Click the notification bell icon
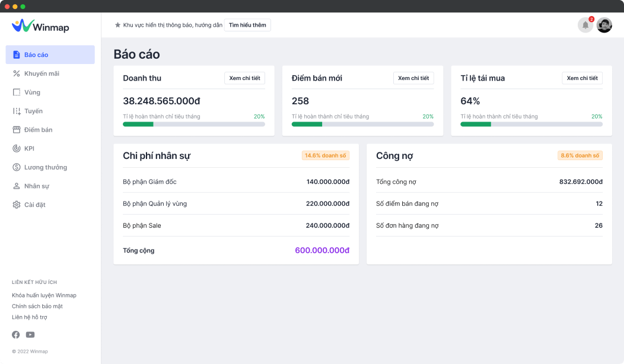 [585, 25]
